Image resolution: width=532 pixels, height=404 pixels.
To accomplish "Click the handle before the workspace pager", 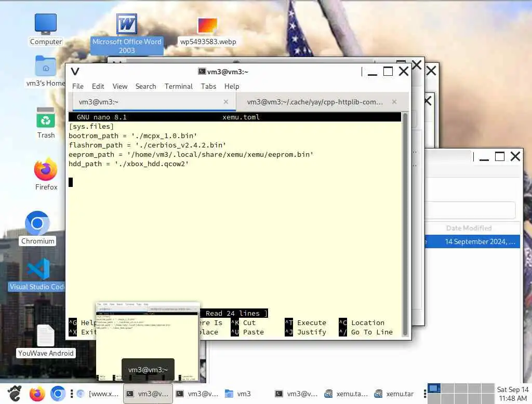I will 425,394.
